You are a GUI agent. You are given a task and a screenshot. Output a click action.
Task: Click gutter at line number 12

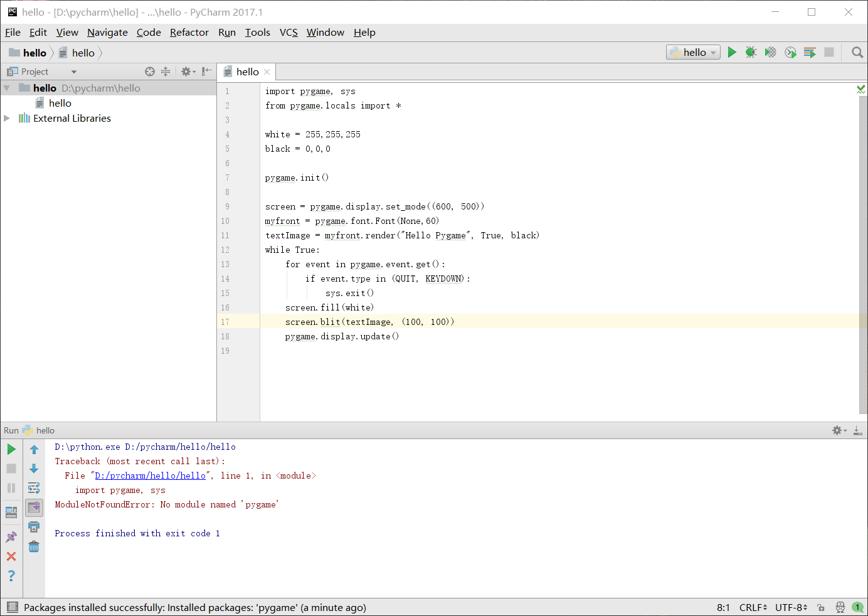click(225, 250)
